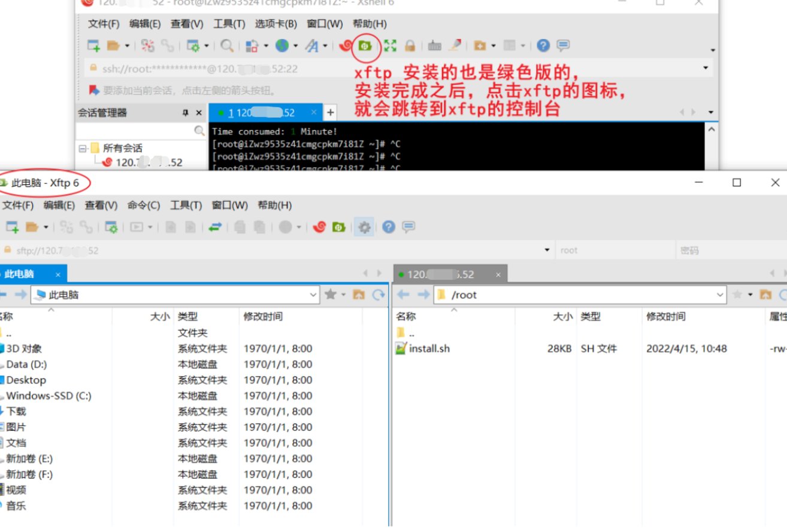Image resolution: width=787 pixels, height=532 pixels.
Task: Open Xftp address bar host dropdown arrow
Action: point(546,250)
